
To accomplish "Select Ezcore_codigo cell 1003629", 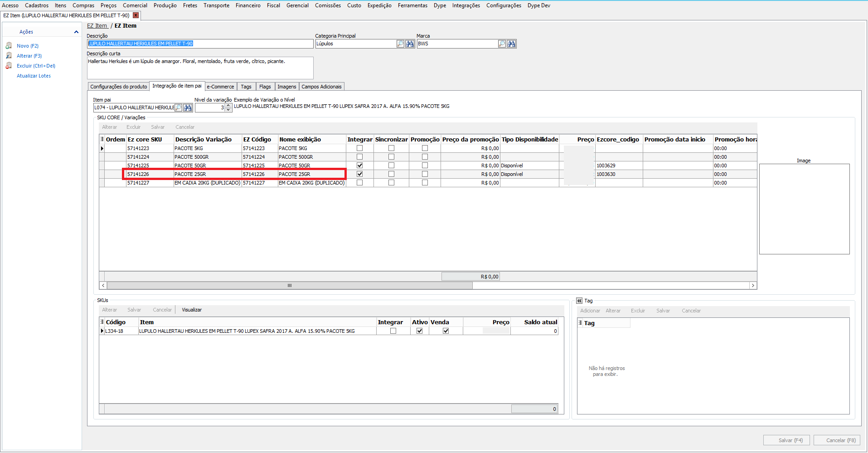I will point(619,166).
